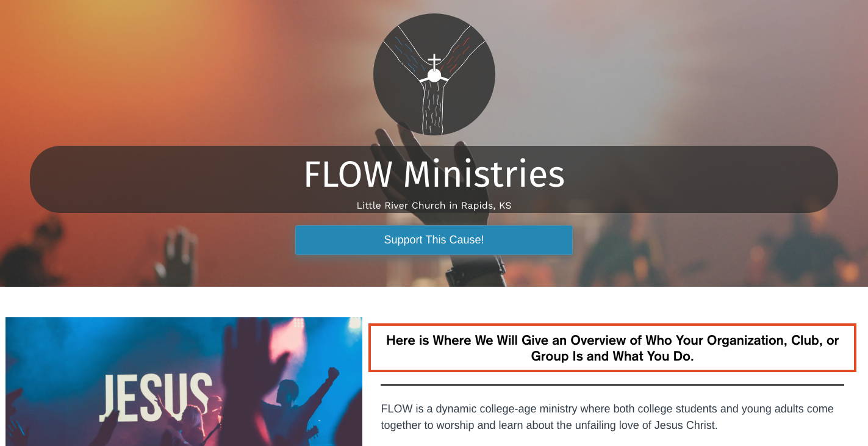The width and height of the screenshot is (868, 446).
Task: Click the red-outlined overview heading box
Action: [x=612, y=348]
